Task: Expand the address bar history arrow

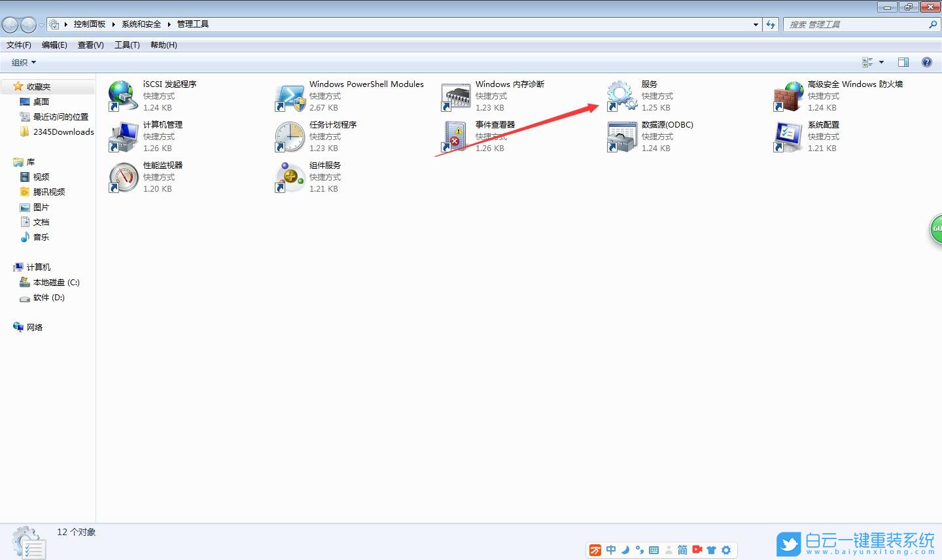Action: pos(756,24)
